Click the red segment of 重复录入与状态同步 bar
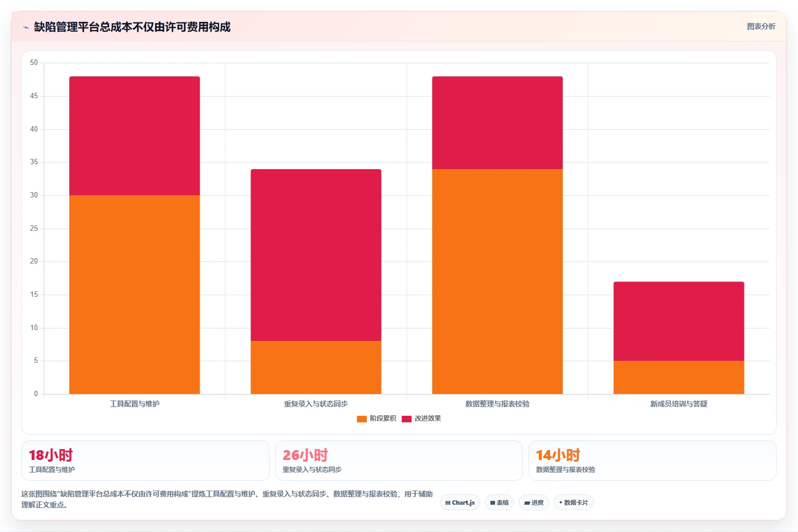The height and width of the screenshot is (532, 798). (316, 255)
